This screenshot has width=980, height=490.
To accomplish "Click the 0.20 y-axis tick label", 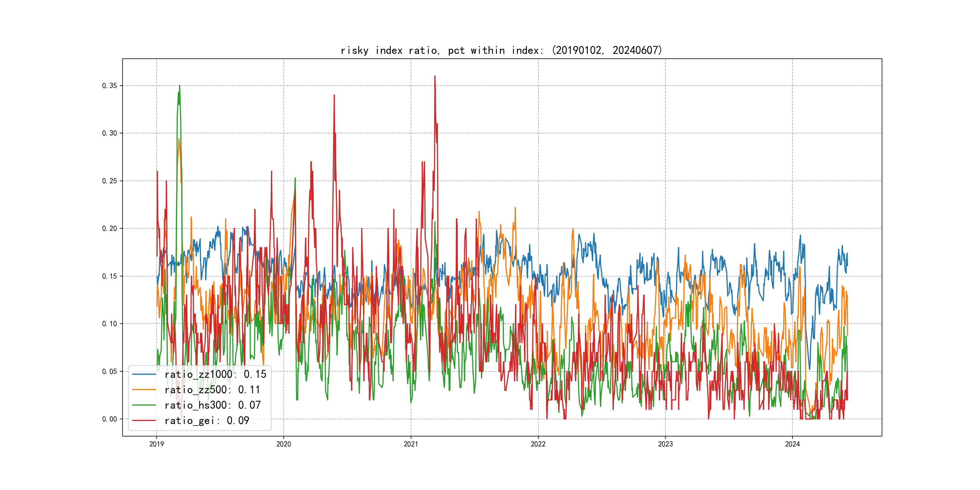I will [x=109, y=228].
